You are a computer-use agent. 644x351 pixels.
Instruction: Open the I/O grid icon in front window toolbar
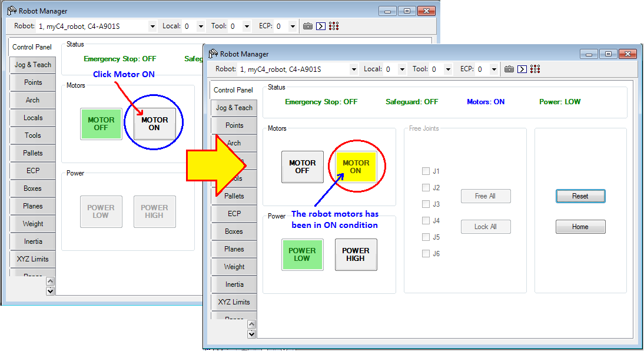click(x=535, y=69)
